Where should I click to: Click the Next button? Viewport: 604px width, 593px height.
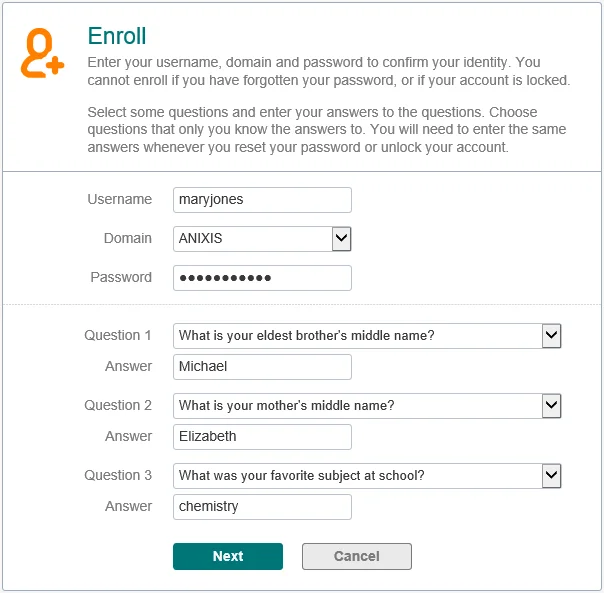[x=228, y=556]
